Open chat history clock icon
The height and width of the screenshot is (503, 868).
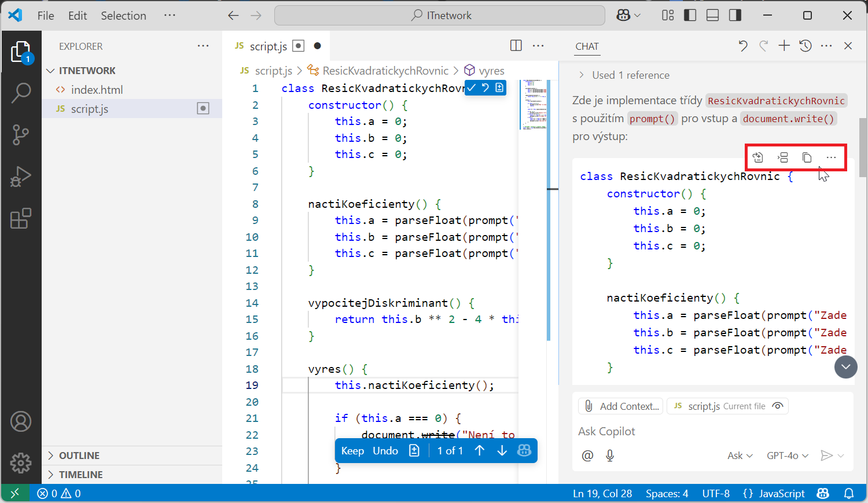coord(805,46)
